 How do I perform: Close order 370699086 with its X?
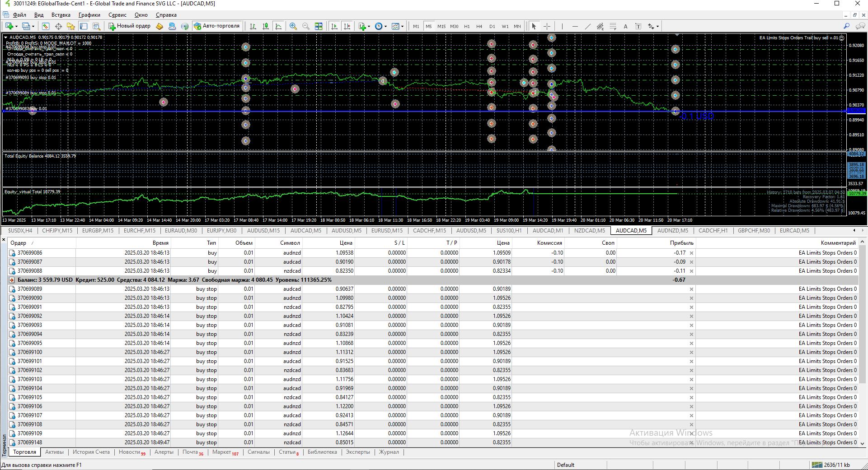pos(691,253)
